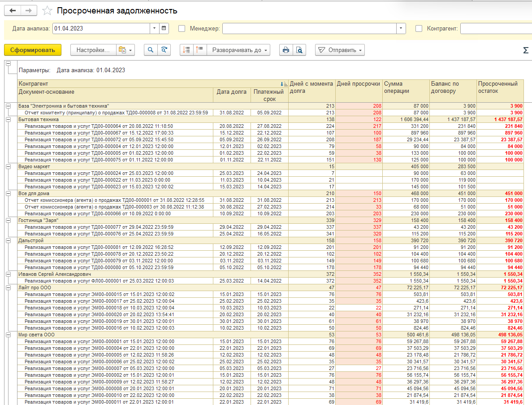The height and width of the screenshot is (405, 532).
Task: Enable the Менеджер filter checkbox
Action: pos(182,29)
